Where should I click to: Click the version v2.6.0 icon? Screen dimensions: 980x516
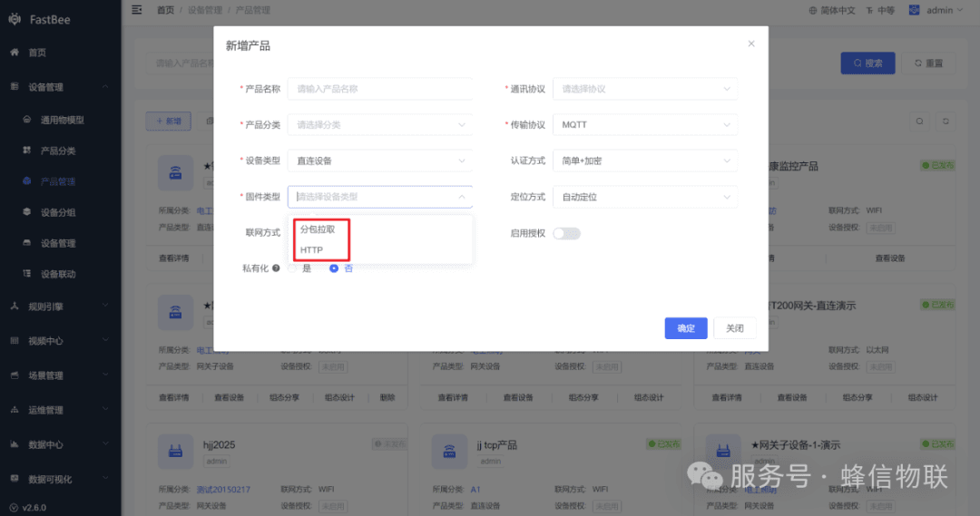point(14,507)
